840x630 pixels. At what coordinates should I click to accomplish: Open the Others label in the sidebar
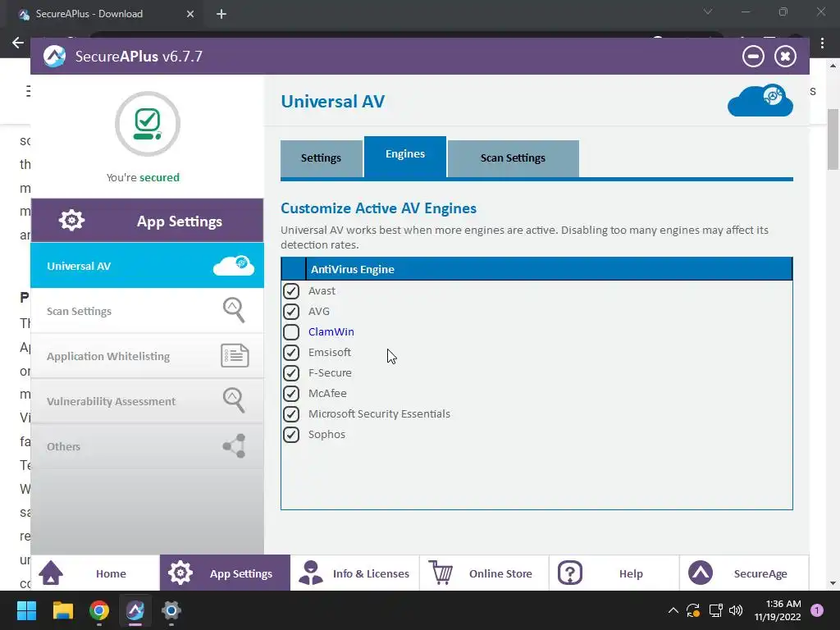coord(63,447)
